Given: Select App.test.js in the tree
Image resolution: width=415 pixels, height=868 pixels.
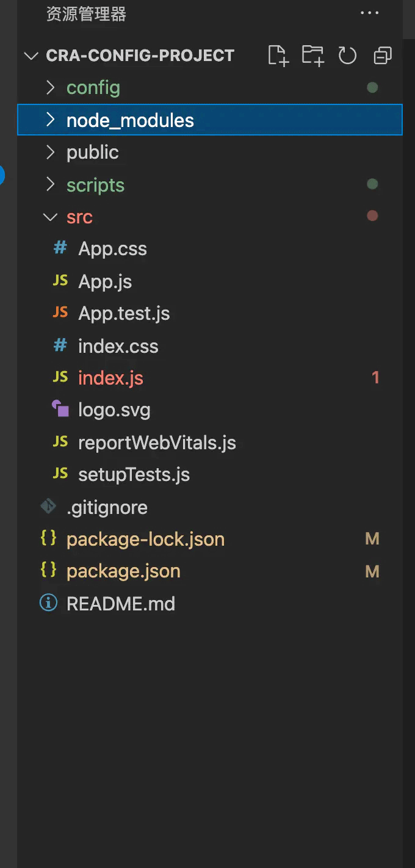Looking at the screenshot, I should [124, 314].
